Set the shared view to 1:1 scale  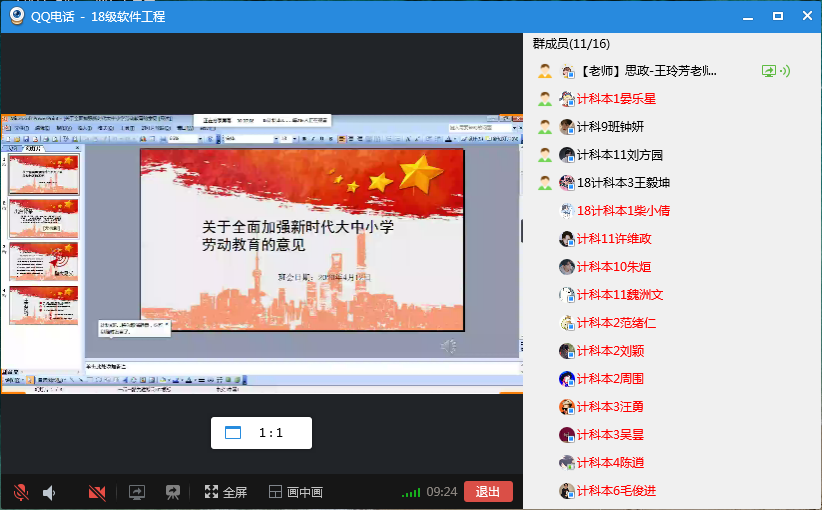261,433
